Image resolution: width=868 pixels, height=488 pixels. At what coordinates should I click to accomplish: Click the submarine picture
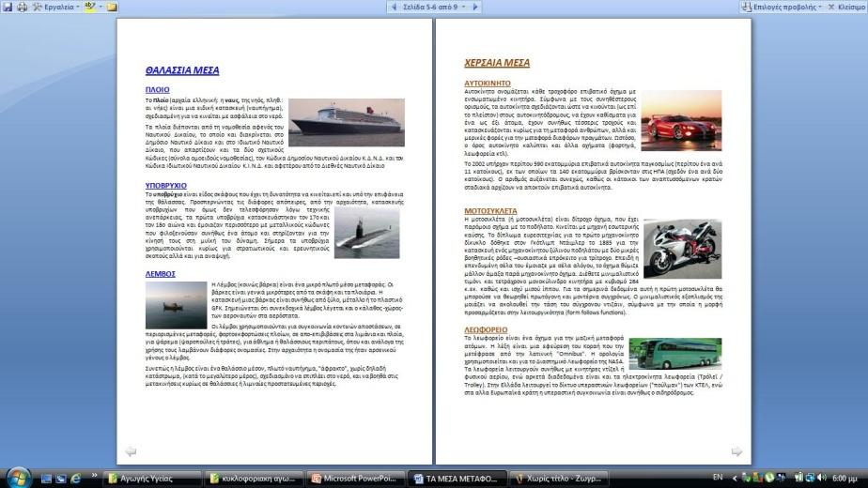366,233
